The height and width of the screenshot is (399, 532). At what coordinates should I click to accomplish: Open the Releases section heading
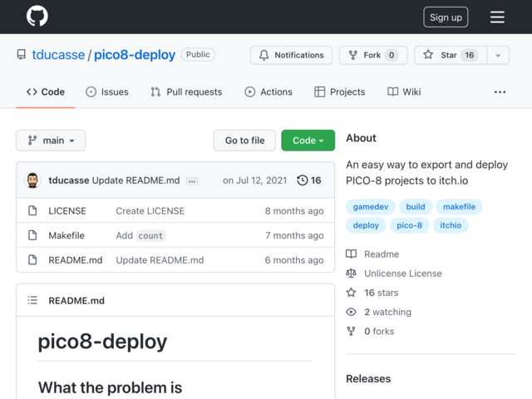coord(368,379)
